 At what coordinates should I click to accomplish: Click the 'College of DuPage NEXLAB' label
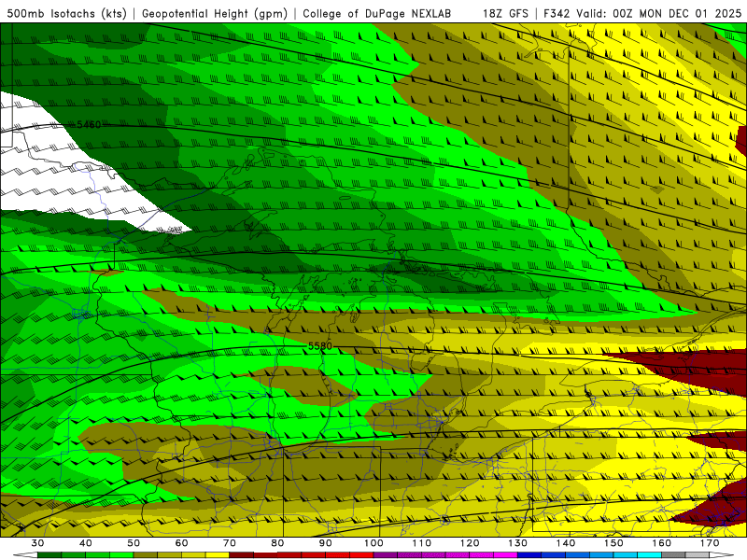pos(376,13)
